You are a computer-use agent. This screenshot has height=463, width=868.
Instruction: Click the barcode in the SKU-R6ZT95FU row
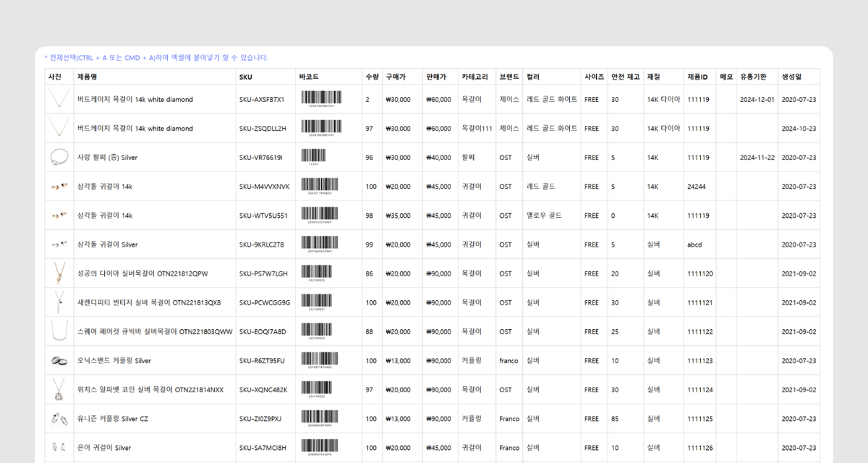[x=320, y=359]
